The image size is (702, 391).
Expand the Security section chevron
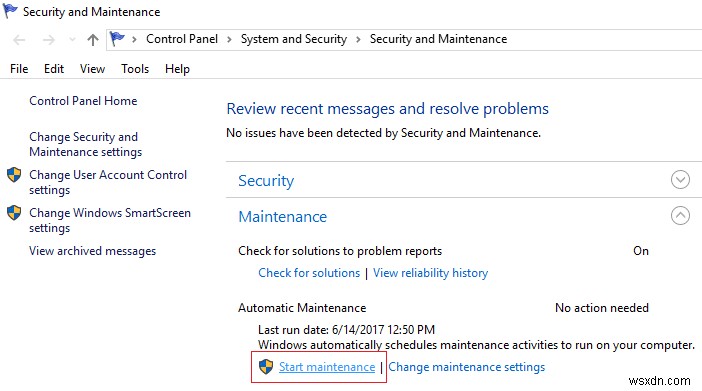click(x=680, y=180)
